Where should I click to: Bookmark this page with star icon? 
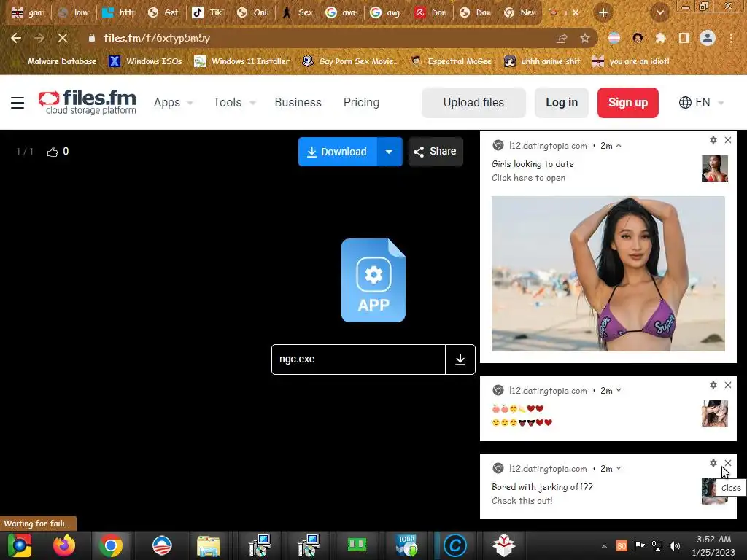click(585, 38)
